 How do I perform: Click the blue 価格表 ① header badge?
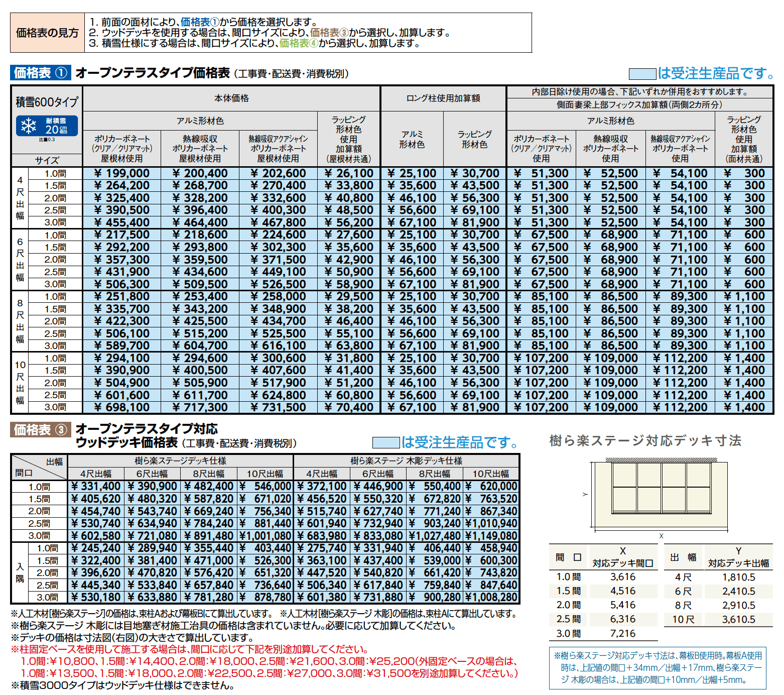41,73
